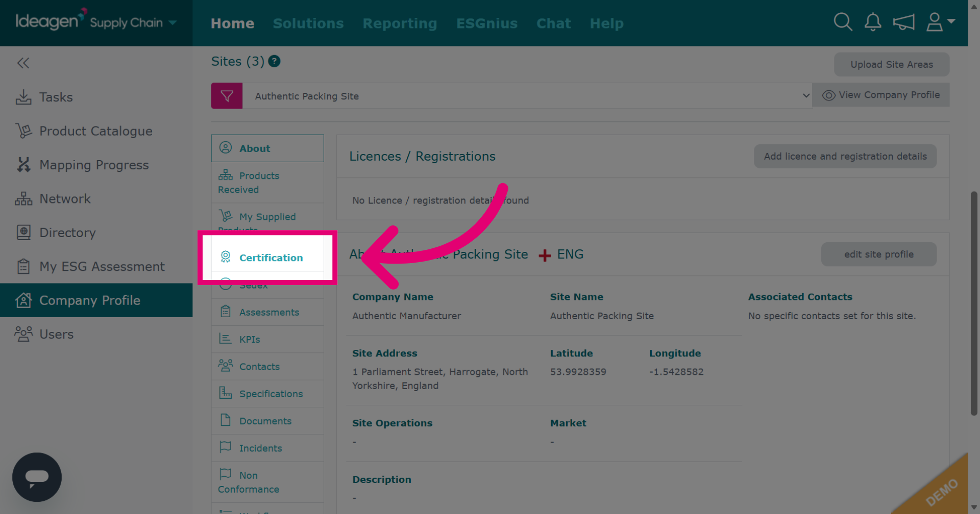The image size is (980, 514).
Task: Open Tasks in sidebar
Action: [96, 97]
